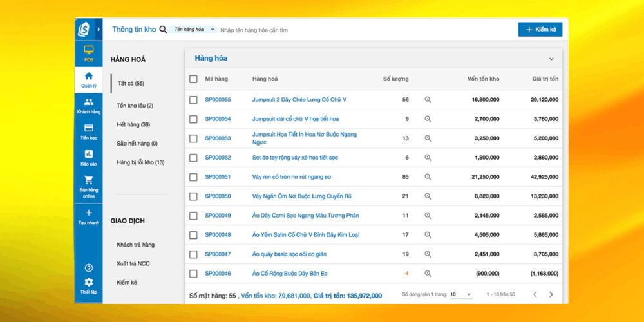Screen dimensions: 644x322
Task: Check the box for item SP000054
Action: pos(193,119)
